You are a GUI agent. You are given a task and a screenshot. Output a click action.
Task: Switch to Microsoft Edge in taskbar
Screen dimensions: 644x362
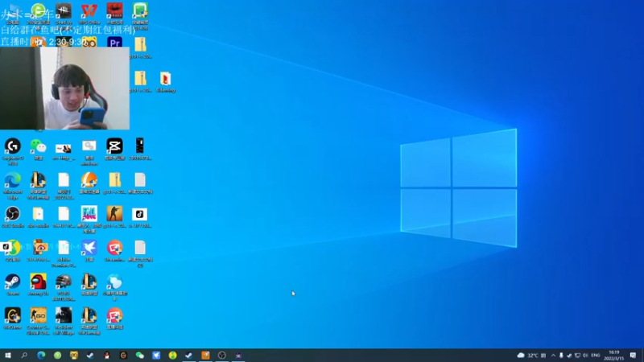point(41,356)
